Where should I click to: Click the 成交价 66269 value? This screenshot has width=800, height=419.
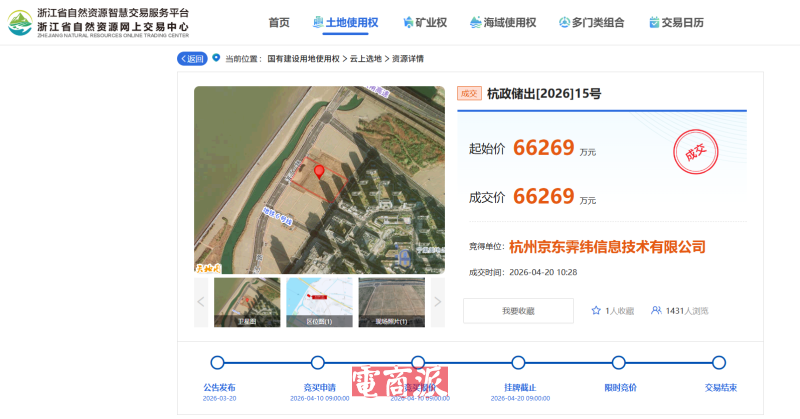pyautogui.click(x=544, y=196)
